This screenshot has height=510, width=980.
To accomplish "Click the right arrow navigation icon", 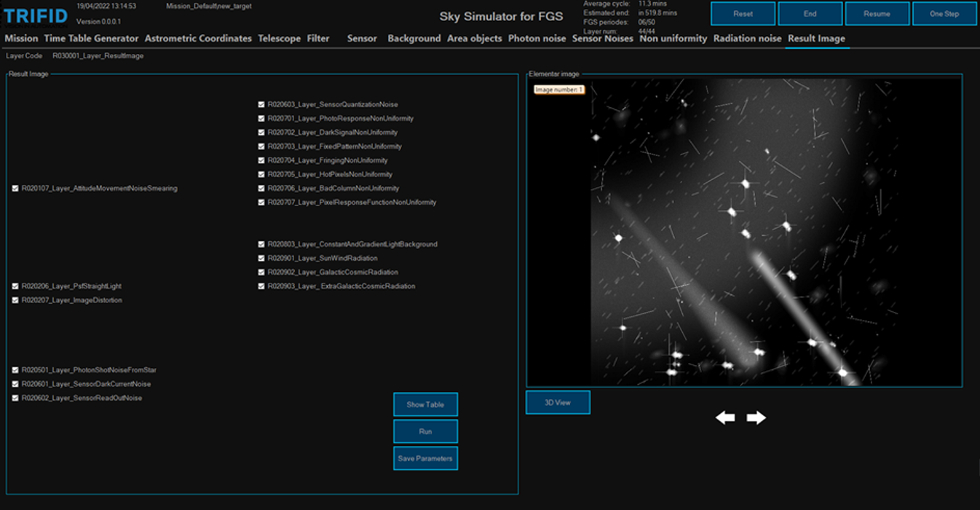I will point(754,417).
